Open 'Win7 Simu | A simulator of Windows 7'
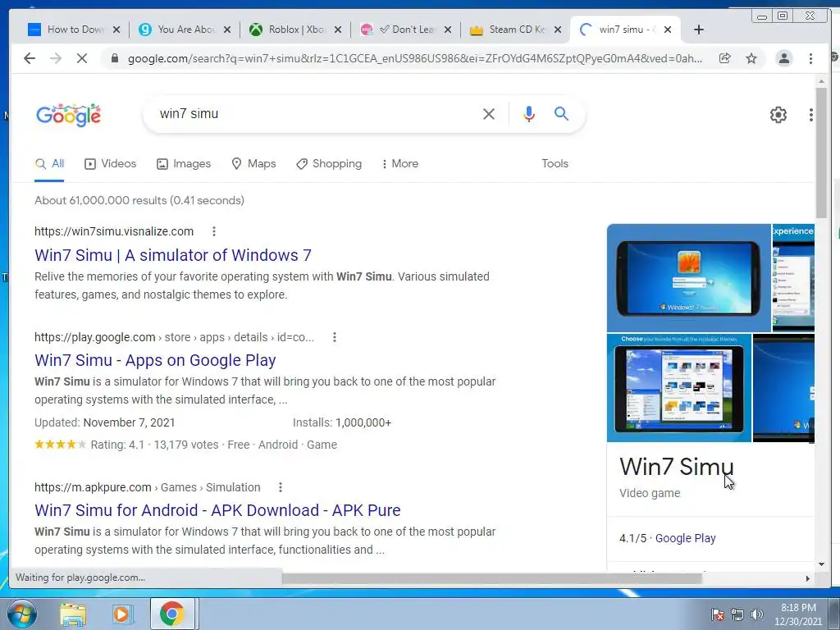 [x=172, y=255]
